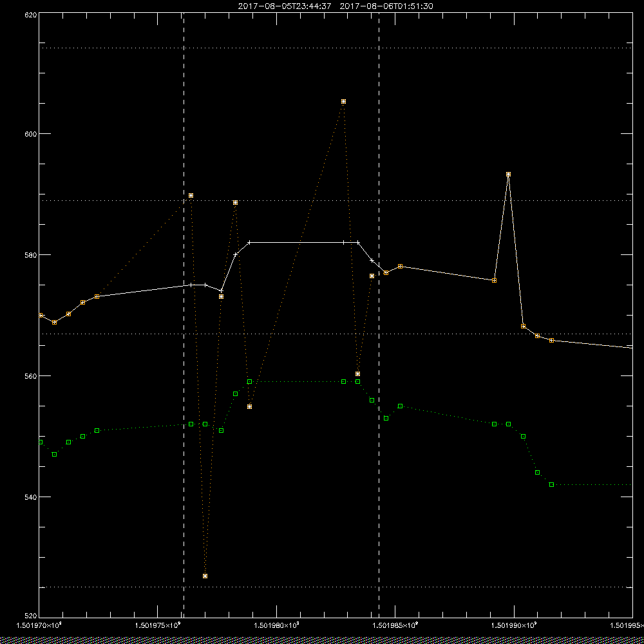The width and height of the screenshot is (644, 644).
Task: Pick the white line spike marker near 593
Action: point(509,174)
